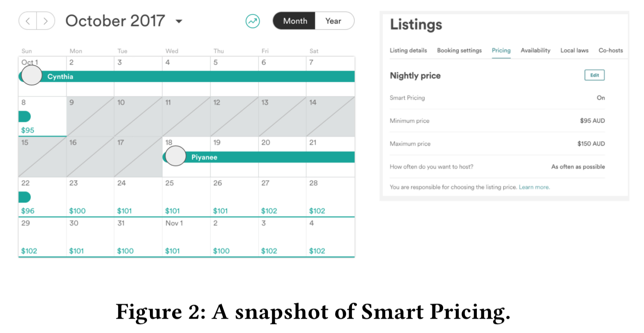Switch calendar to Year view
The width and height of the screenshot is (644, 333).
point(333,21)
